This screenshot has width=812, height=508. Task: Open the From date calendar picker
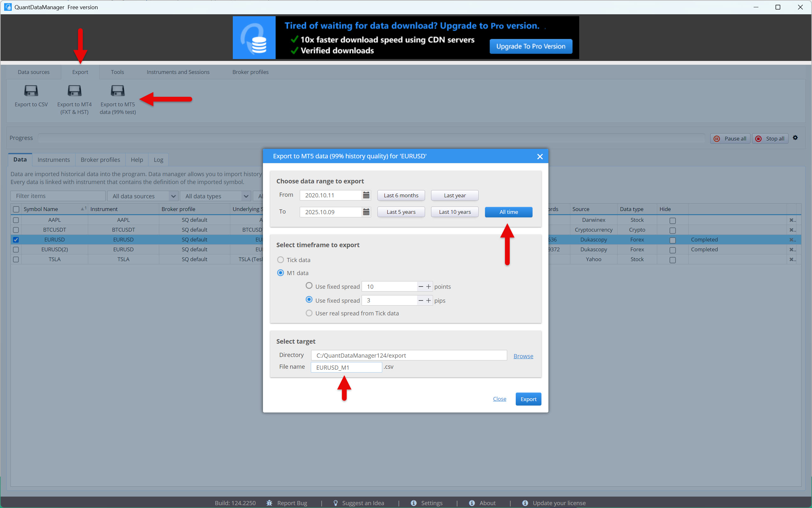coord(366,195)
